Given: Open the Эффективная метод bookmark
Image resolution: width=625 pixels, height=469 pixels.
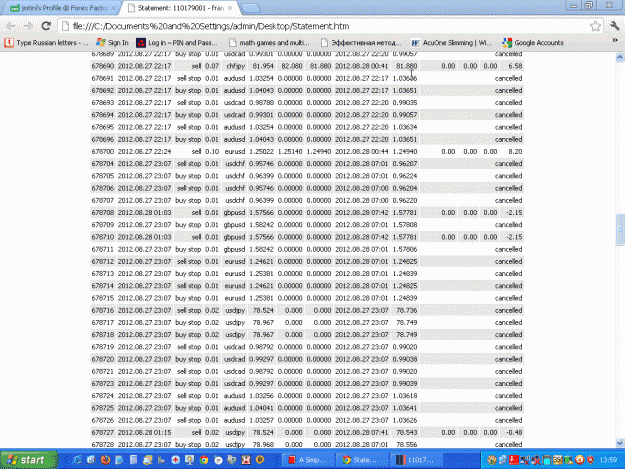Looking at the screenshot, I should 361,43.
